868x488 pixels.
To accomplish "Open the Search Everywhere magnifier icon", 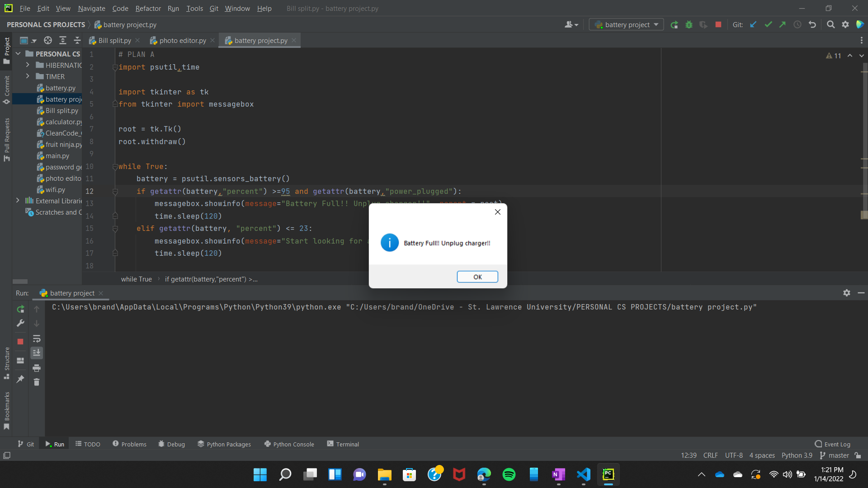I will (x=830, y=25).
